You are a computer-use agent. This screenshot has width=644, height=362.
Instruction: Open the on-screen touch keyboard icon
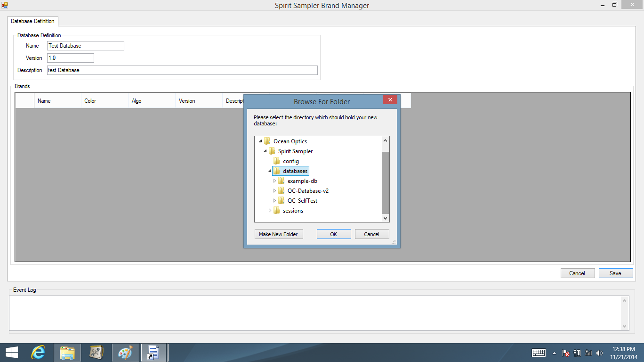539,353
